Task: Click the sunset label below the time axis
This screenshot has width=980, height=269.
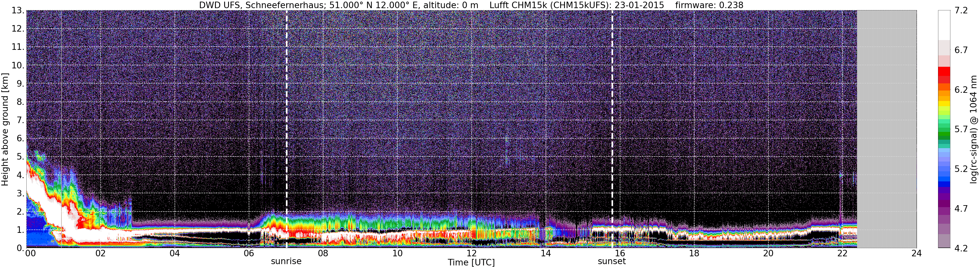Action: click(611, 262)
